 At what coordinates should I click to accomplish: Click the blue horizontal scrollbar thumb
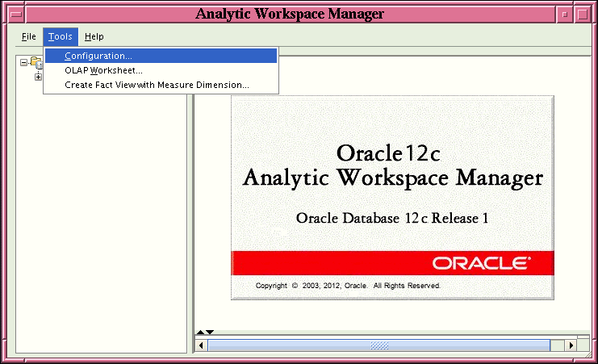pos(379,345)
